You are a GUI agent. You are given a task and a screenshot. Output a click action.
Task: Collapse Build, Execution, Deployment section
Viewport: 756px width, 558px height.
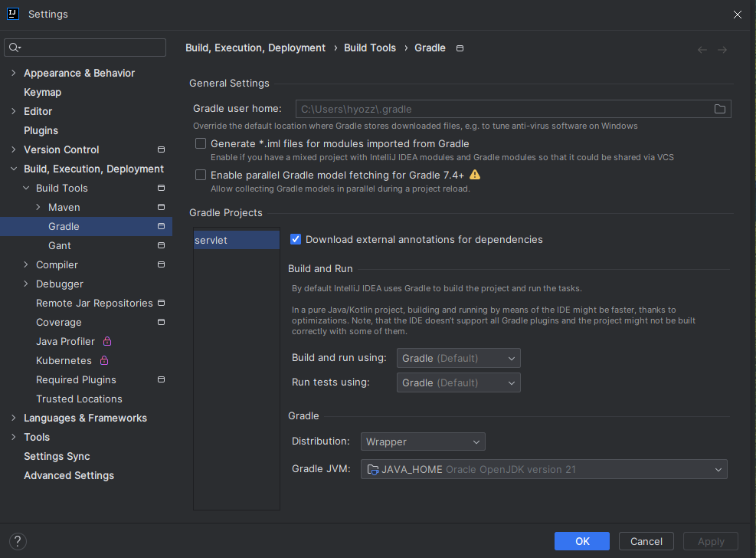click(14, 169)
